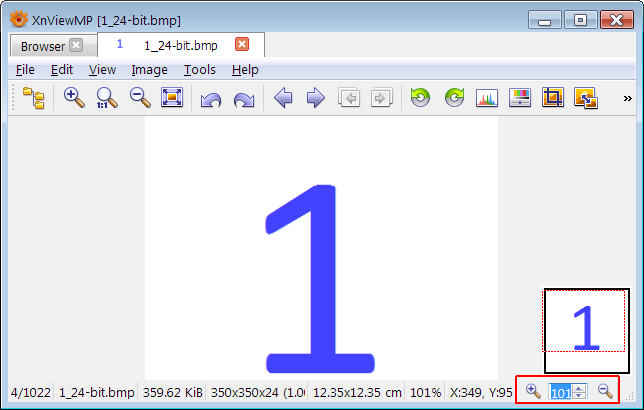This screenshot has height=410, width=644.
Task: Go to next file blue arrow
Action: [x=315, y=98]
